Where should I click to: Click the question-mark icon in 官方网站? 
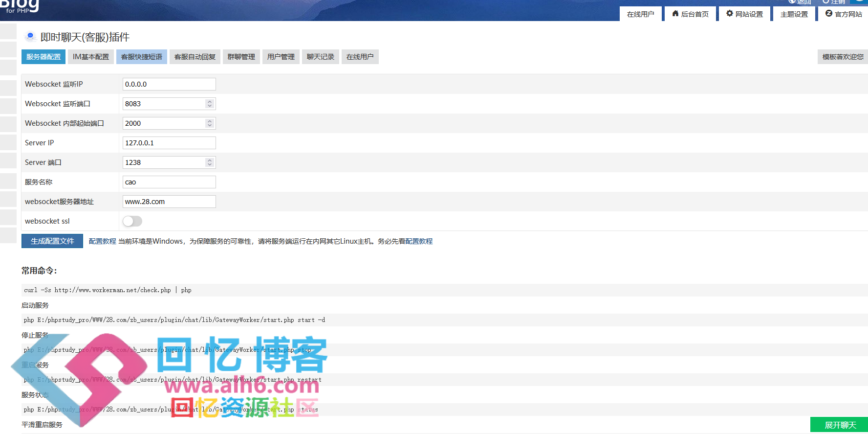(x=829, y=14)
